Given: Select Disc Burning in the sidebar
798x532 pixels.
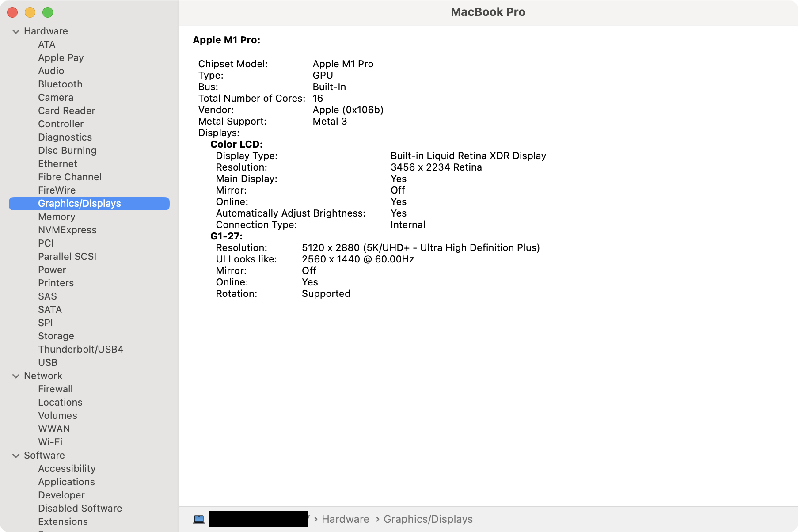Looking at the screenshot, I should 67,151.
